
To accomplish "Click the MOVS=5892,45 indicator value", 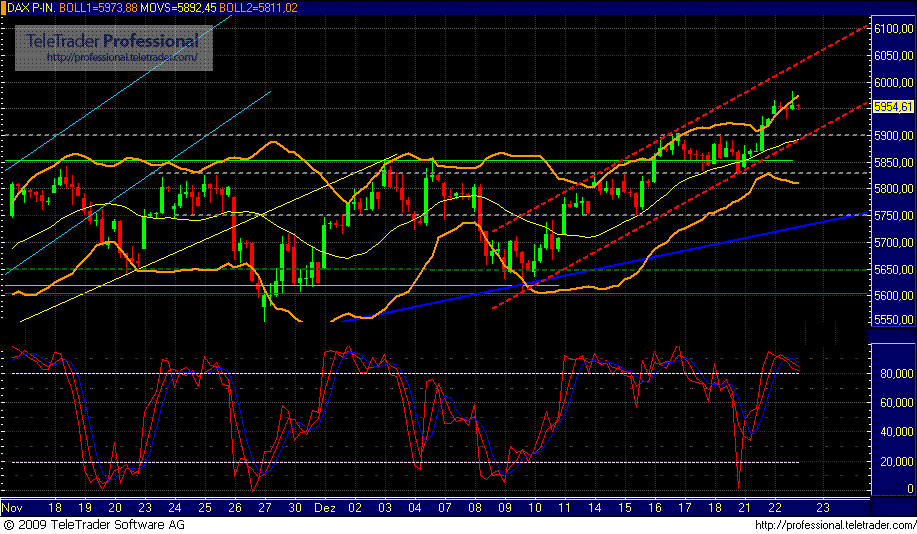I will click(x=178, y=8).
